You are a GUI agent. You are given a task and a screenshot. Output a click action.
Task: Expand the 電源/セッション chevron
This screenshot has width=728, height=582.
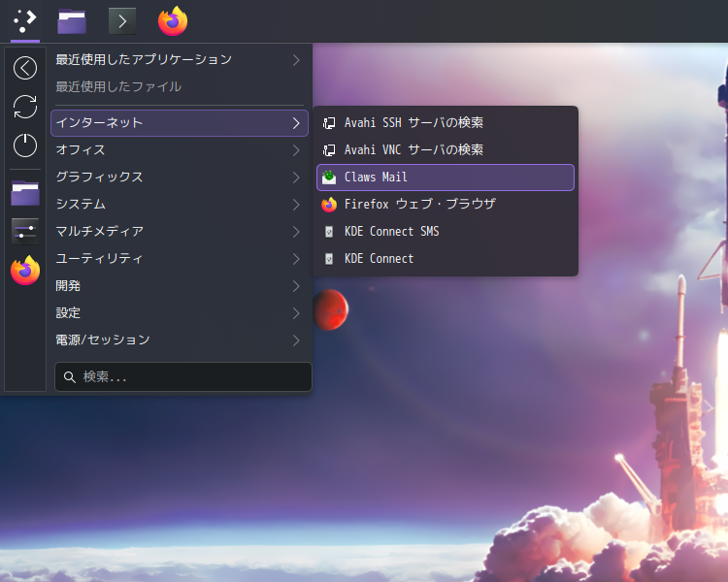(x=296, y=340)
